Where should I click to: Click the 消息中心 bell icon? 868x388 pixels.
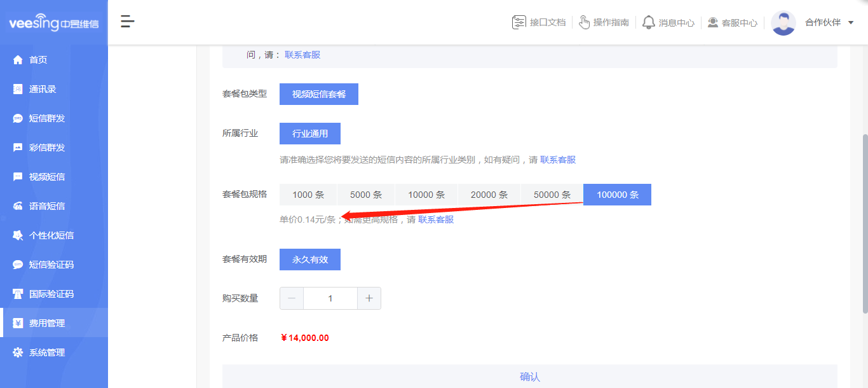(648, 22)
